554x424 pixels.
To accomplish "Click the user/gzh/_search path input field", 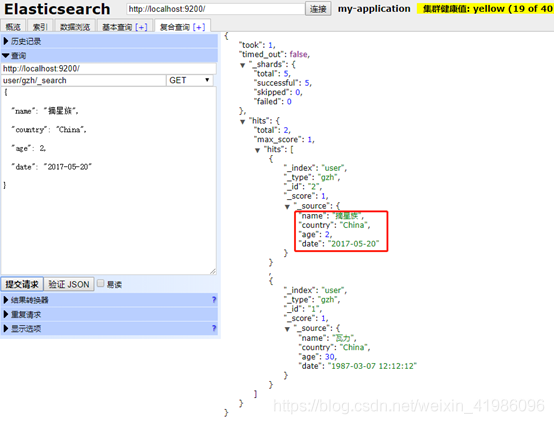I will point(83,80).
